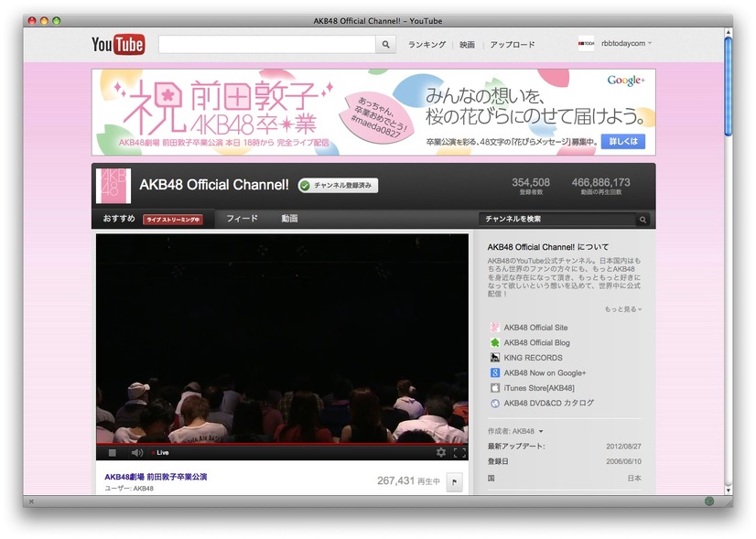Click the status bar icon at bottom right
756x539 pixels.
[709, 501]
